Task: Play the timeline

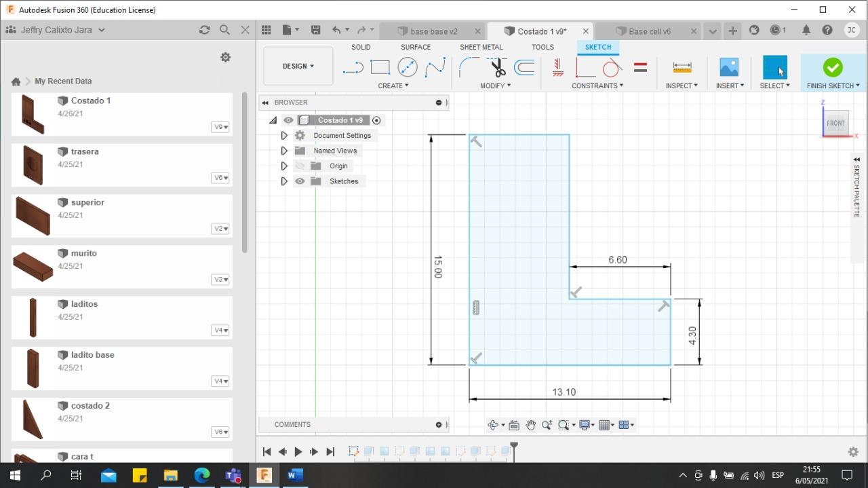Action: (x=298, y=451)
